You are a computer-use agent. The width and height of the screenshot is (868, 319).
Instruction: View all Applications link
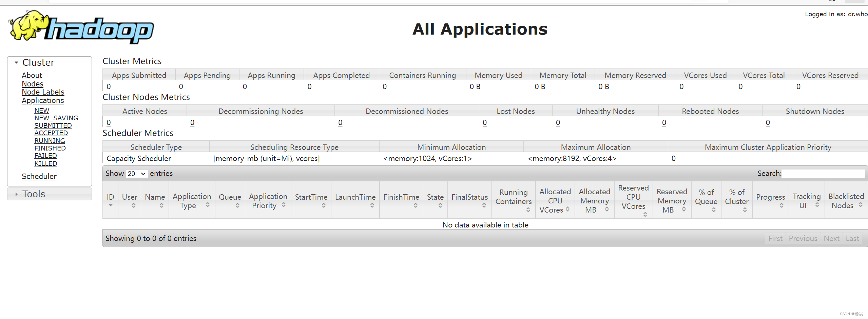(43, 100)
